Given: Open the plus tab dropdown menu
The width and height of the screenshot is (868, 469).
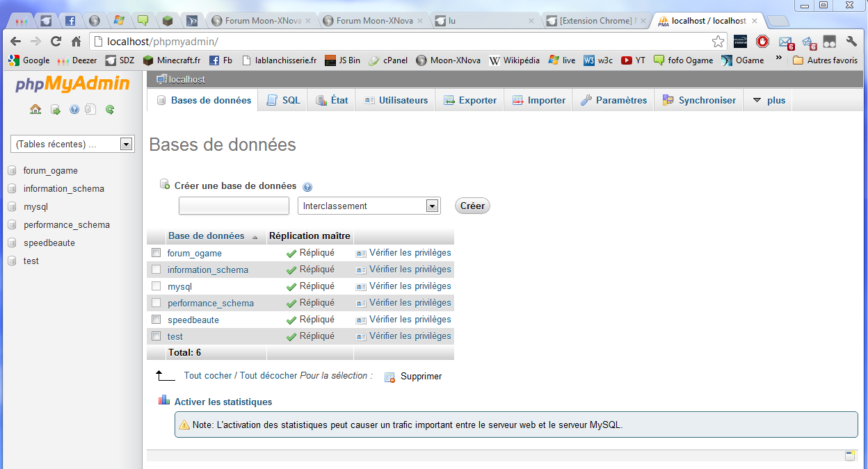Looking at the screenshot, I should [769, 100].
